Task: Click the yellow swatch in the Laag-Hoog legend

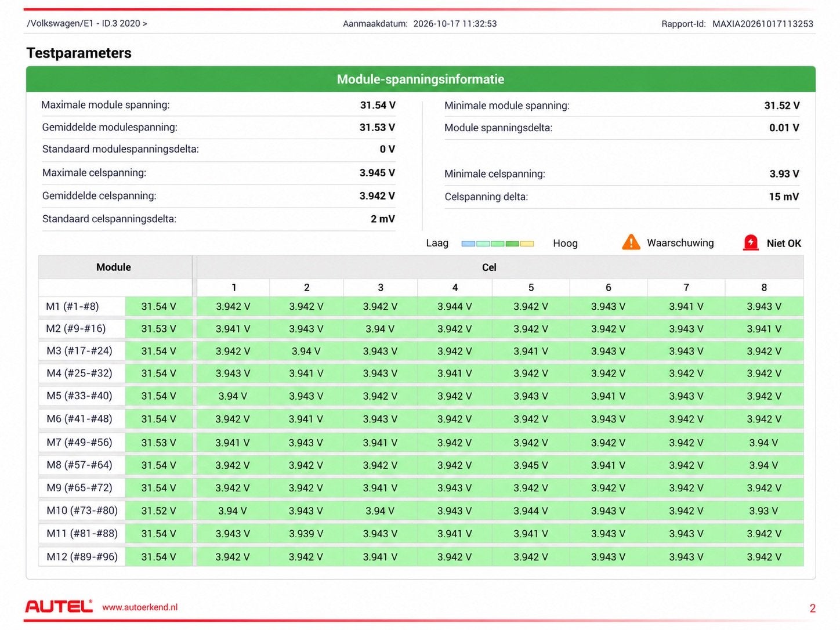Action: tap(527, 244)
